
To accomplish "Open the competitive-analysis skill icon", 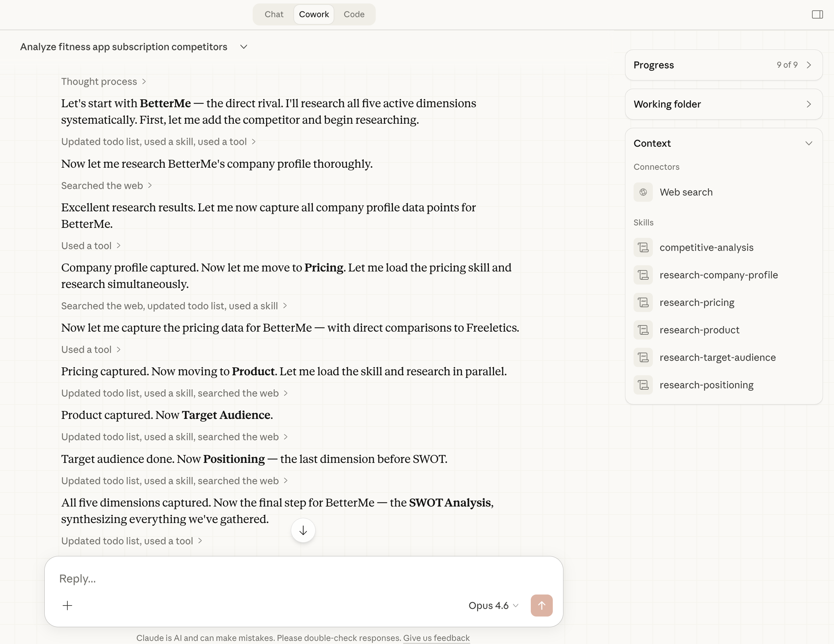I will click(643, 247).
